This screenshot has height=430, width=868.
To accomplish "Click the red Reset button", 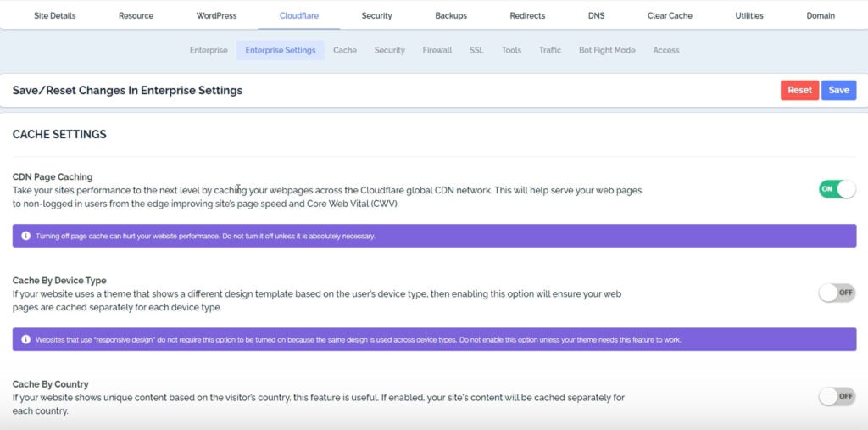I will point(800,90).
